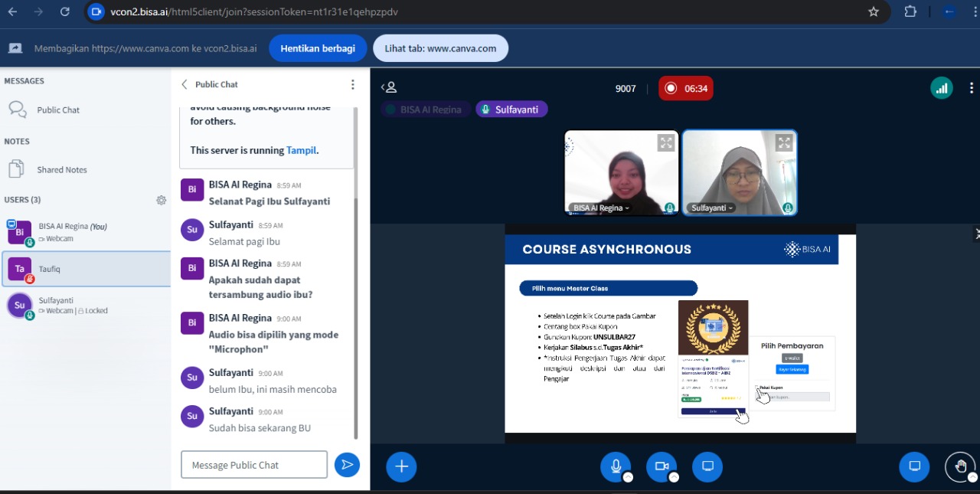Open the connection status signal icon
The image size is (980, 494).
941,88
